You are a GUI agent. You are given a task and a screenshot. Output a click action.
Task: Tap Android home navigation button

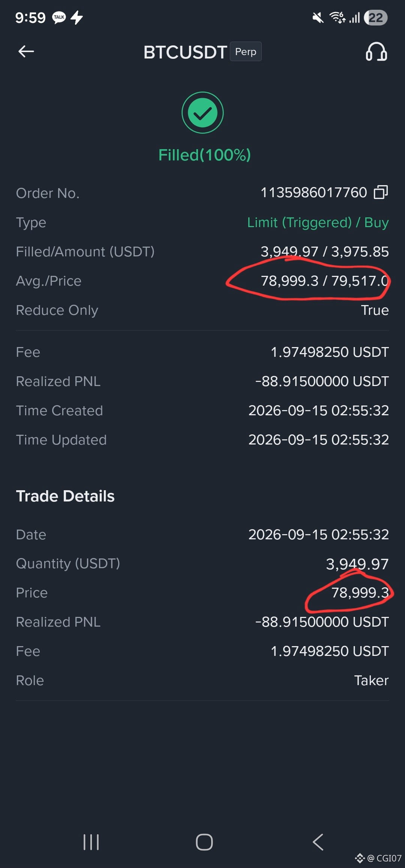tap(204, 842)
